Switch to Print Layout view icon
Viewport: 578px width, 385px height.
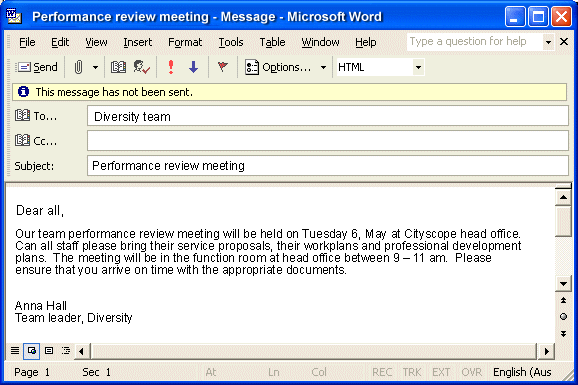point(49,350)
